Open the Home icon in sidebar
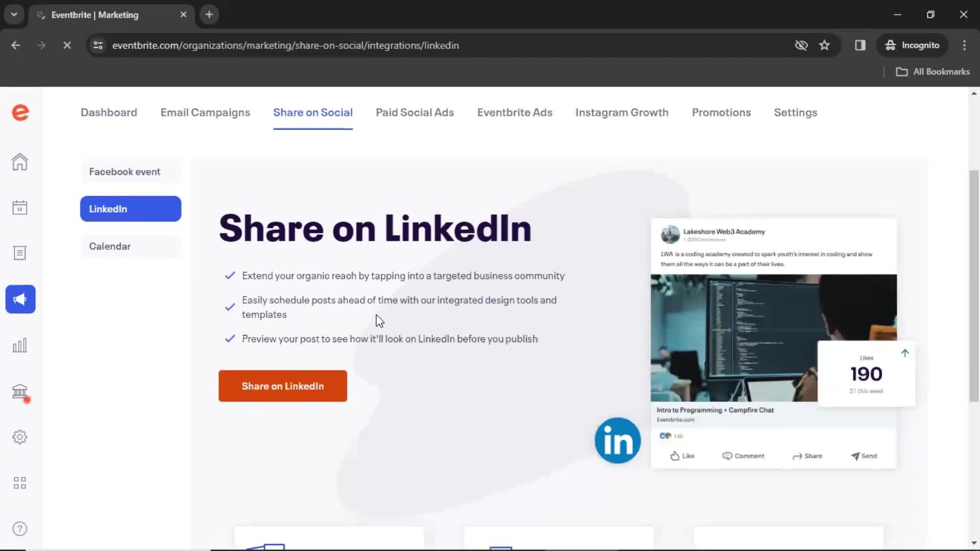This screenshot has width=980, height=551. point(20,162)
